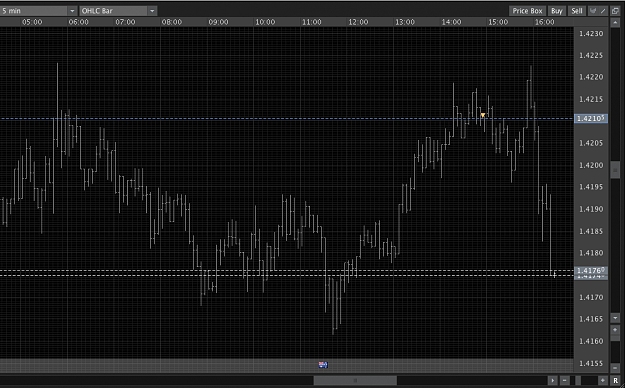The width and height of the screenshot is (625, 388).
Task: Click the 1.4160 price axis label
Action: [x=591, y=341]
